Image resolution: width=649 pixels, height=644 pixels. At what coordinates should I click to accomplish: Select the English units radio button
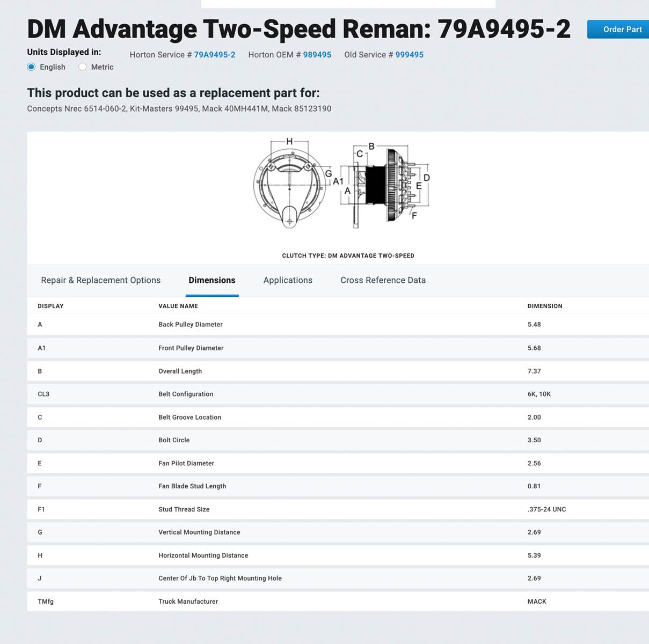tap(32, 67)
